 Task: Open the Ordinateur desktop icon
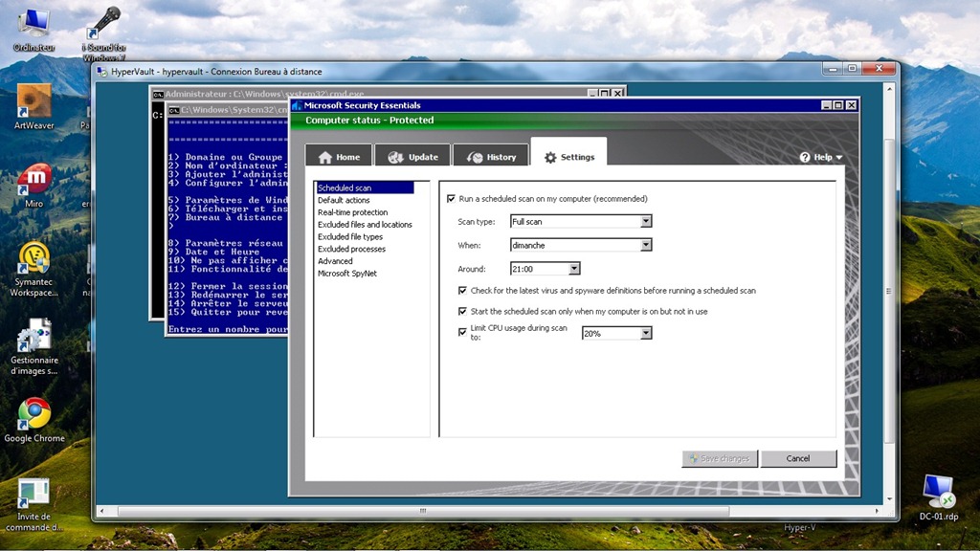(x=33, y=30)
